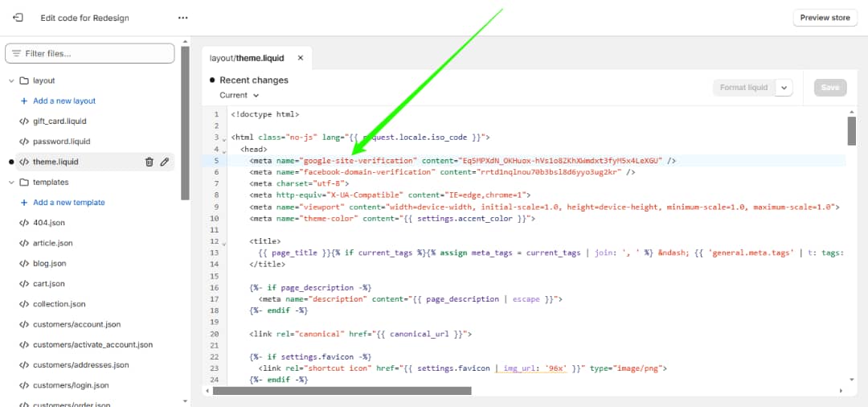This screenshot has height=407, width=868.
Task: Select theme.liquid in file list
Action: 55,162
